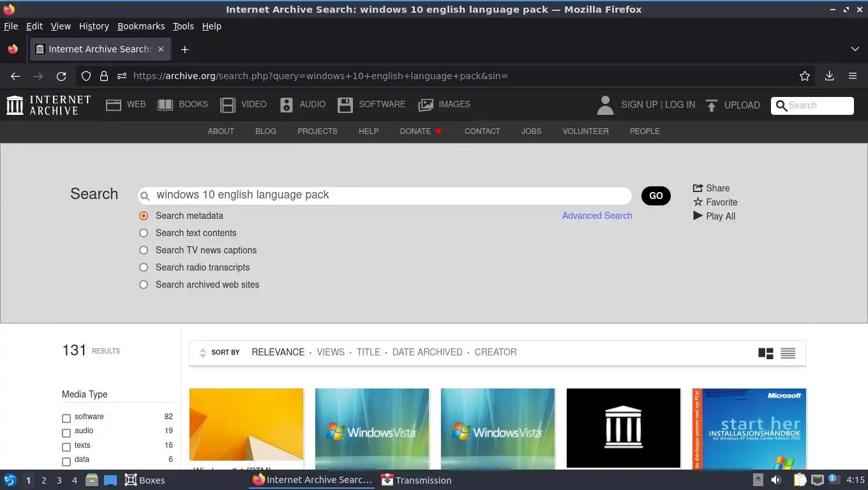Check the software media type filter
868x490 pixels.
click(x=66, y=419)
